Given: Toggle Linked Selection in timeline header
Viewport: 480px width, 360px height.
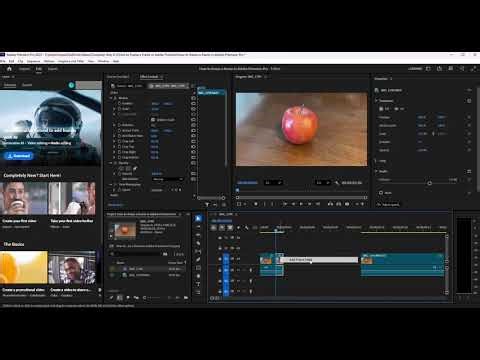Looking at the screenshot, I should (x=230, y=228).
